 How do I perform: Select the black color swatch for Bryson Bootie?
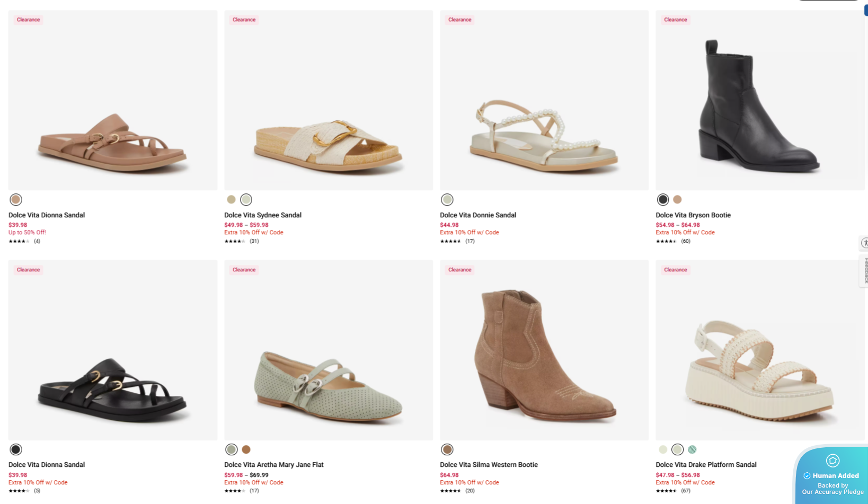[662, 199]
